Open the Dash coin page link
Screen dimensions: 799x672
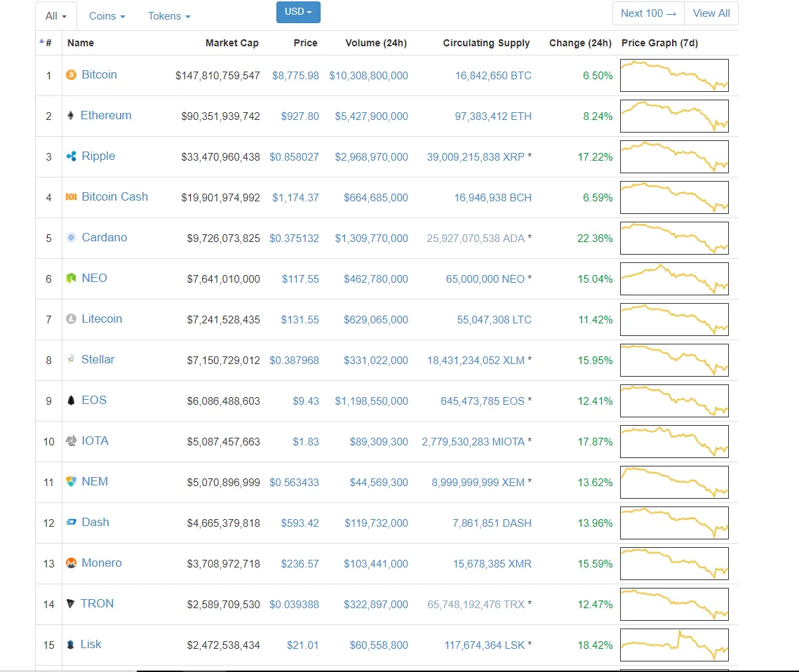[95, 522]
